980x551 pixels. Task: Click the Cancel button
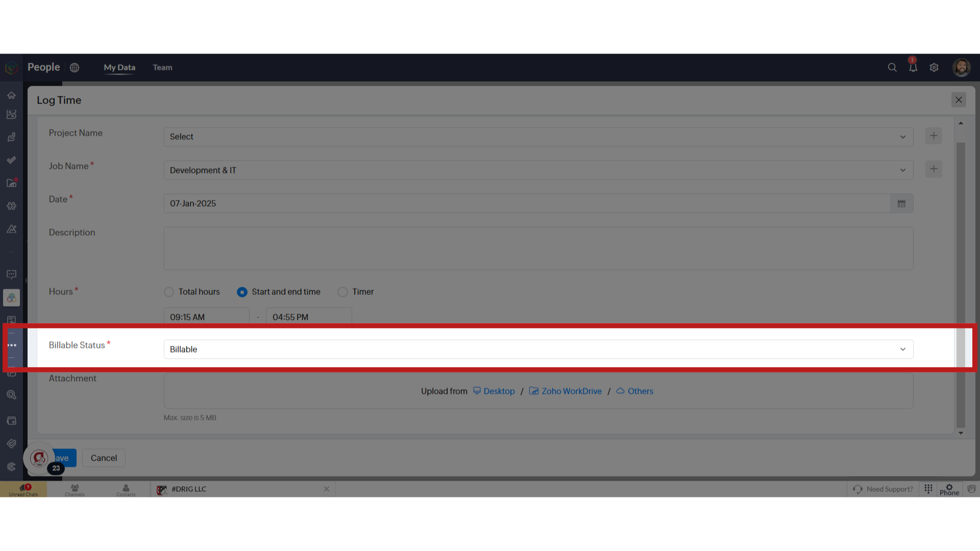(x=104, y=458)
